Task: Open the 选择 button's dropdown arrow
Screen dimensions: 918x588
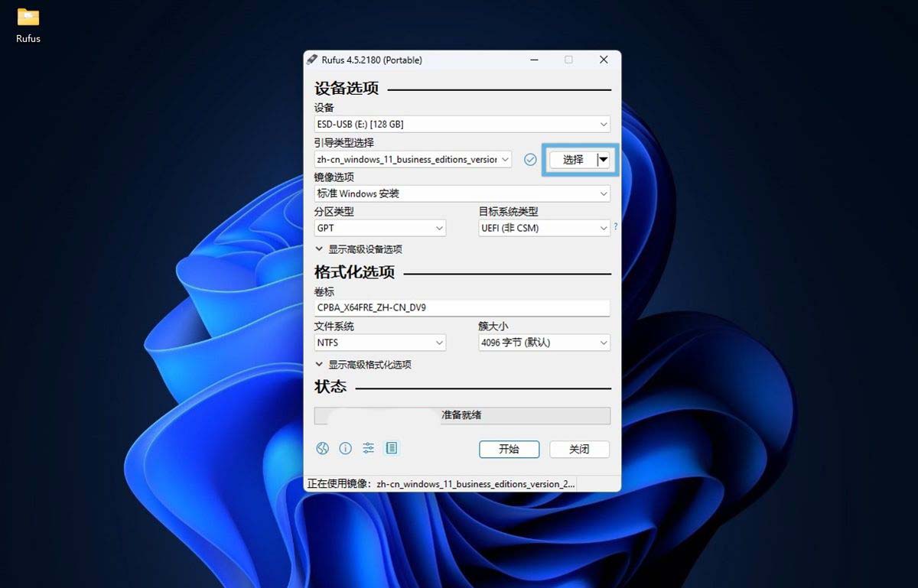Action: [604, 159]
